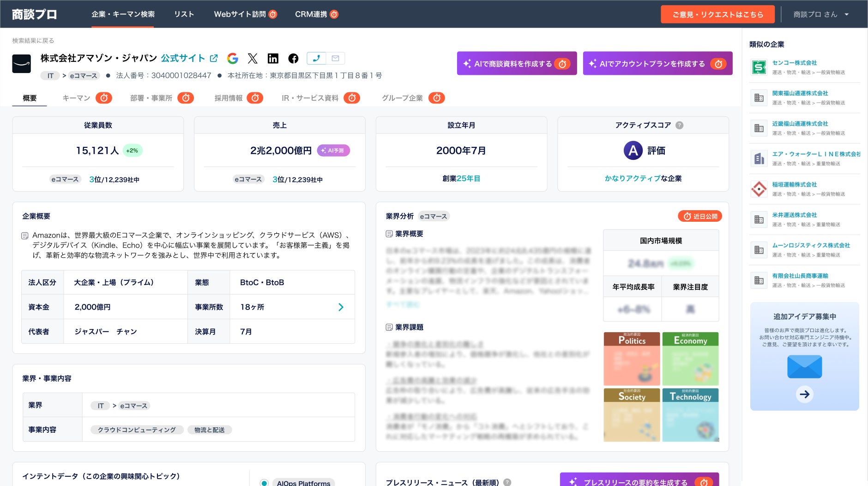Click プレスリリースの要約を生成する button
The height and width of the screenshot is (486, 868).
click(x=639, y=480)
